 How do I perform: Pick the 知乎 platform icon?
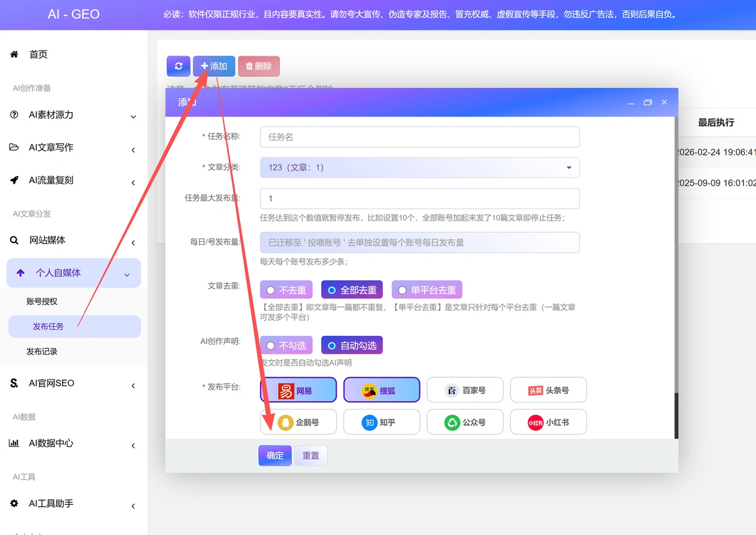(369, 422)
